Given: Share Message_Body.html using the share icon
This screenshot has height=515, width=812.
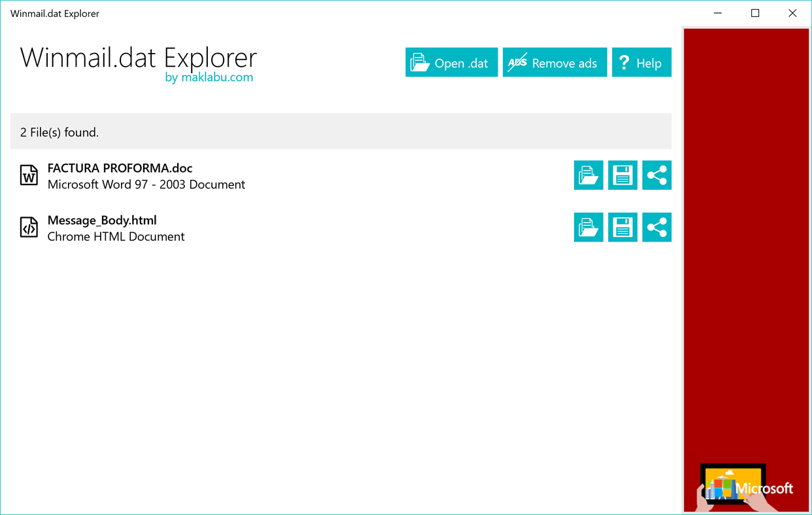Looking at the screenshot, I should (x=656, y=227).
